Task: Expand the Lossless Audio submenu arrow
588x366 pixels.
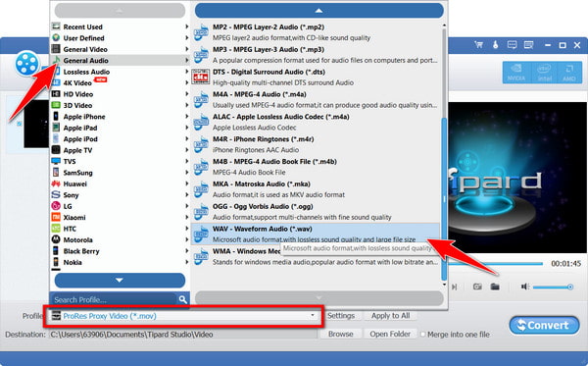Action: (x=187, y=72)
